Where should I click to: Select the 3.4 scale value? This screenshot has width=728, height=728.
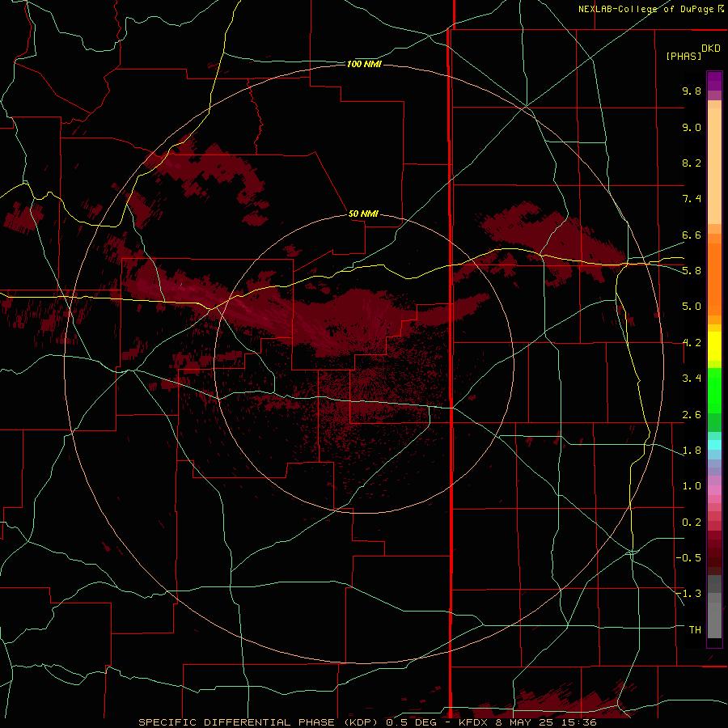[692, 379]
